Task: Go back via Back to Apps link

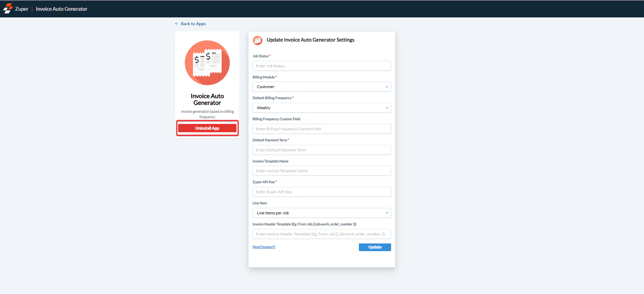Action: [x=193, y=24]
